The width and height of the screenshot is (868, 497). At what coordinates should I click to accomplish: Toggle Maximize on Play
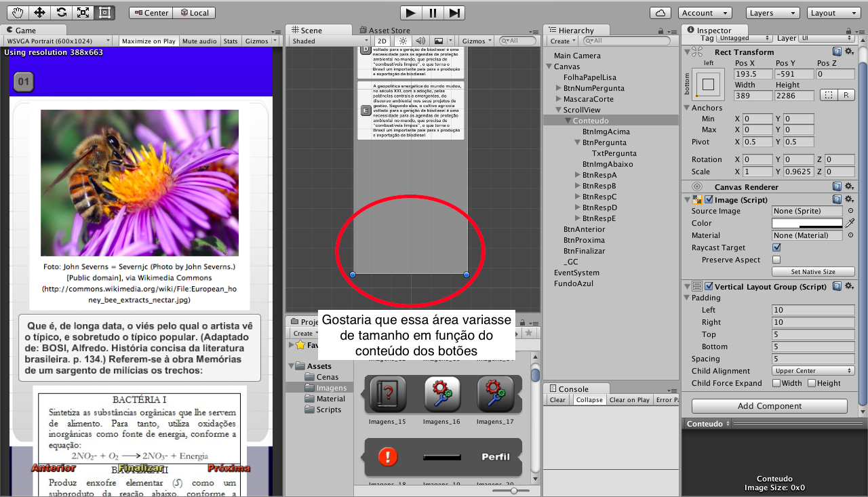coord(149,41)
